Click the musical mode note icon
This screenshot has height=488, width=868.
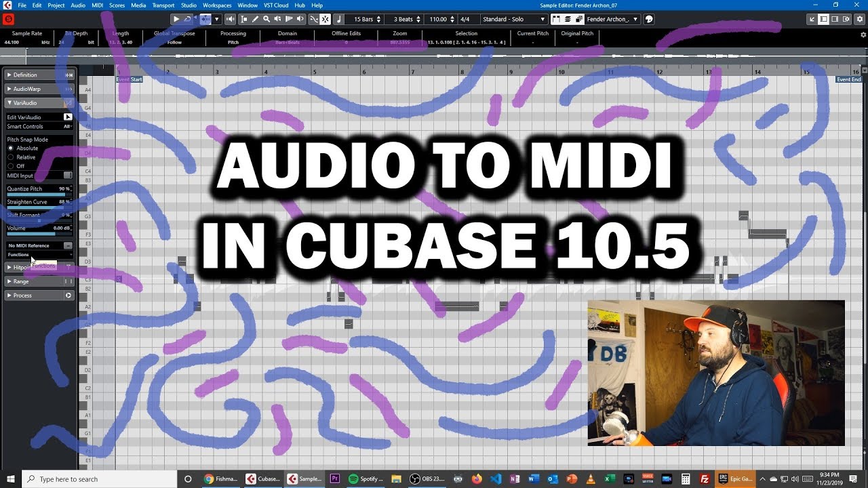point(339,19)
